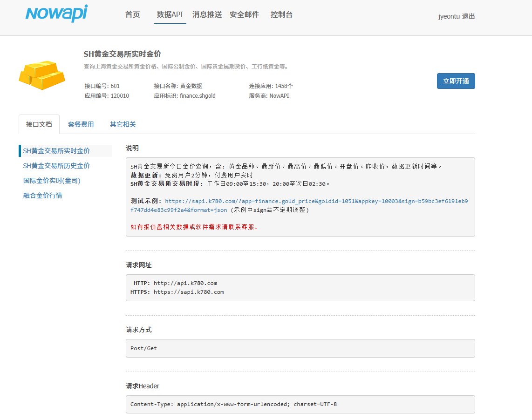Open the 消息推送 section
This screenshot has height=420, width=532.
click(x=207, y=14)
